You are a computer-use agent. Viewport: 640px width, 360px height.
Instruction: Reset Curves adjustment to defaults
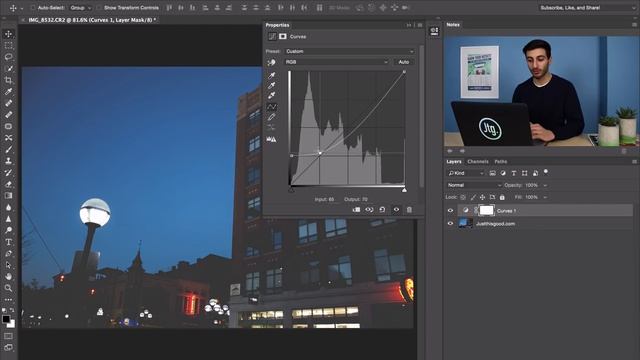click(x=382, y=209)
